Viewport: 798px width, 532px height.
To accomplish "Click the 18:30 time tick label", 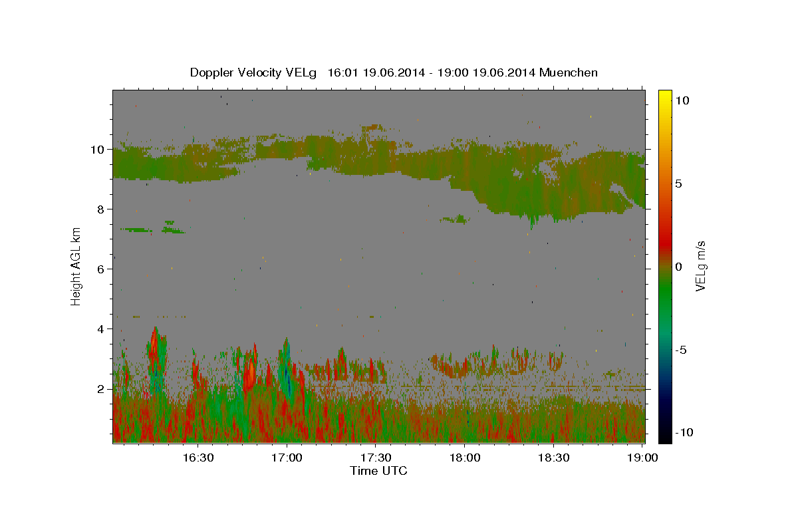I will coord(553,458).
